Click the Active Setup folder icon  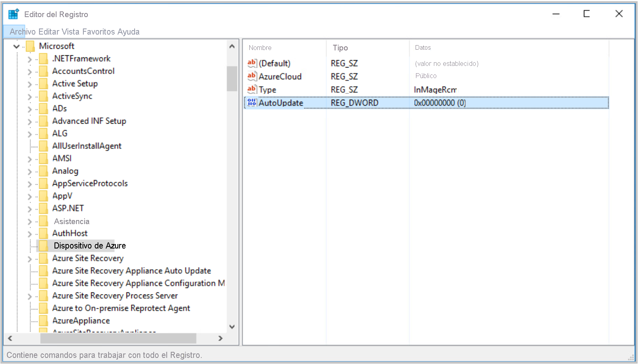click(44, 84)
